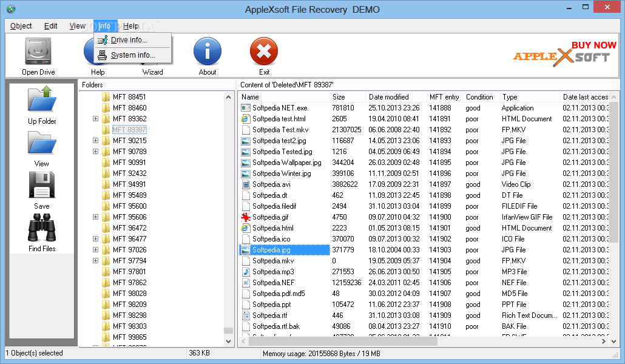Click the Softpedia.gif IrfanView icon
Screen dimensions: 625x364
pyautogui.click(x=246, y=217)
